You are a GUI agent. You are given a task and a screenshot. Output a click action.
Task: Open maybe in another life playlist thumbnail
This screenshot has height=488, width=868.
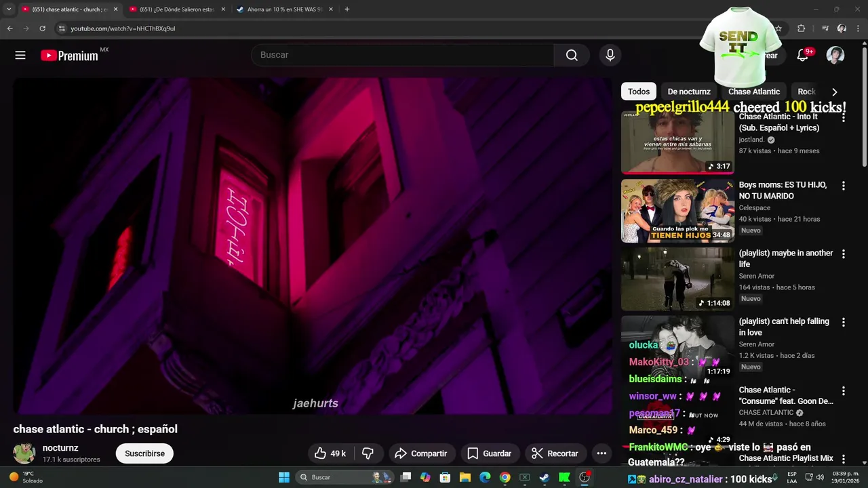click(x=677, y=279)
